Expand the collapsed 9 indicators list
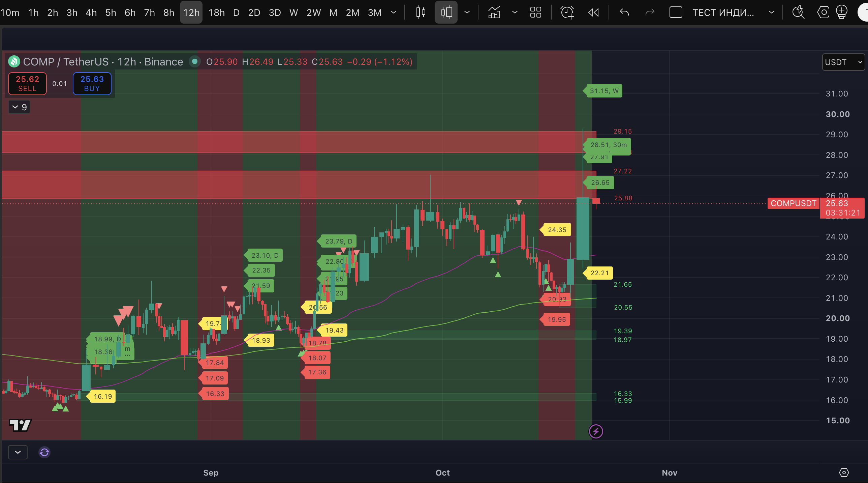The height and width of the screenshot is (483, 868). 19,107
